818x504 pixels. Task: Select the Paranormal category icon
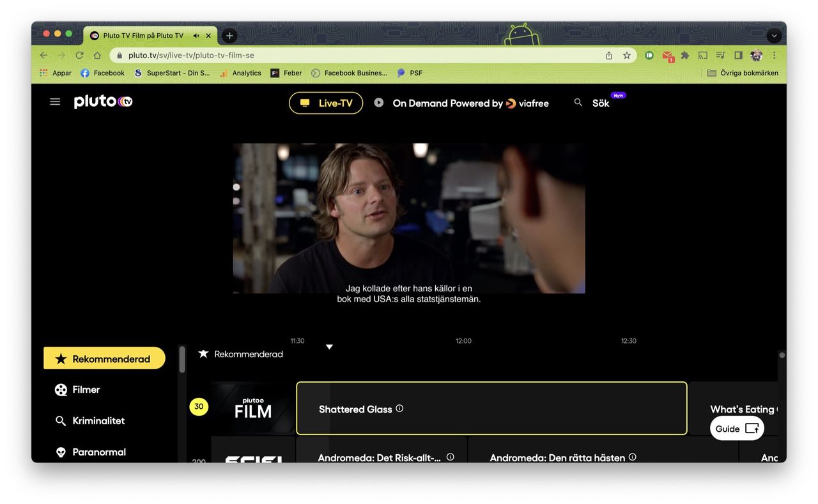point(60,452)
